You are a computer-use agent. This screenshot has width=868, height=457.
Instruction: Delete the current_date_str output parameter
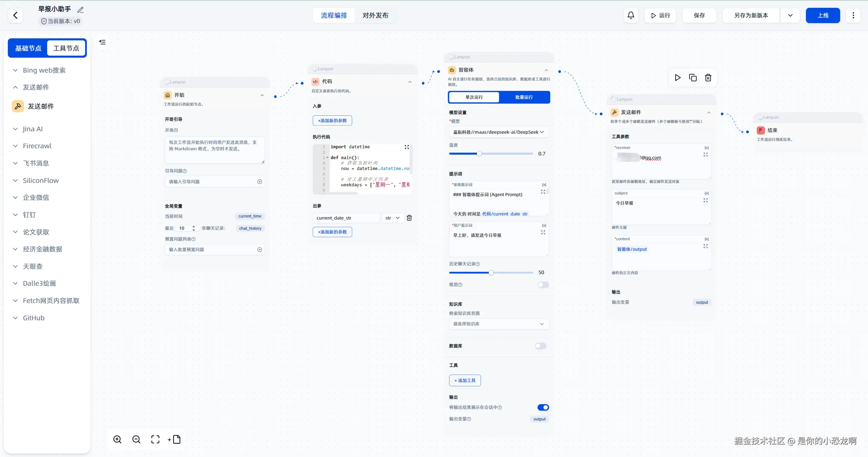(x=409, y=218)
